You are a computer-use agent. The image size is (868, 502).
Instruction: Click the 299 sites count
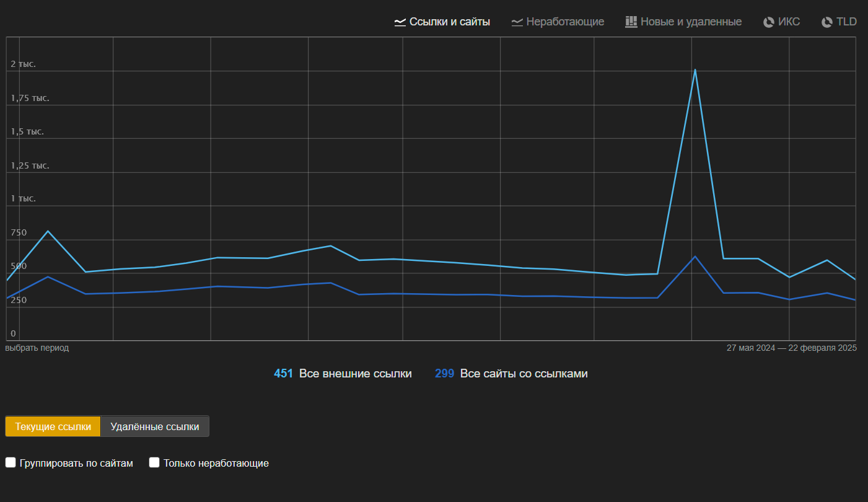(x=444, y=374)
